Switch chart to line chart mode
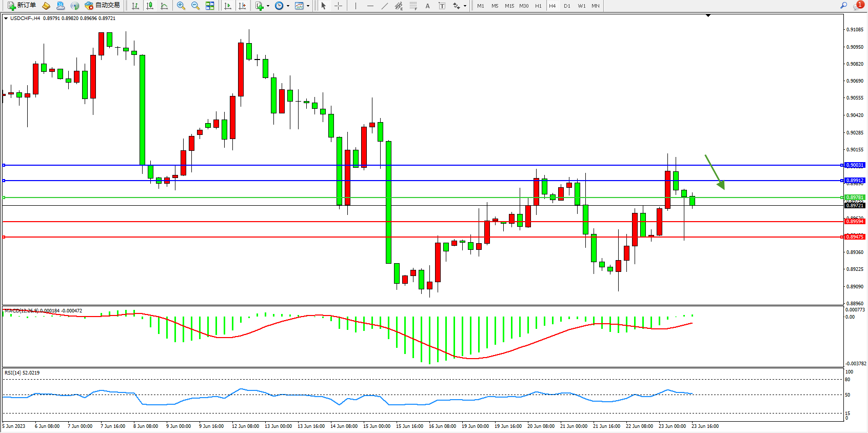The width and height of the screenshot is (868, 433). point(164,6)
